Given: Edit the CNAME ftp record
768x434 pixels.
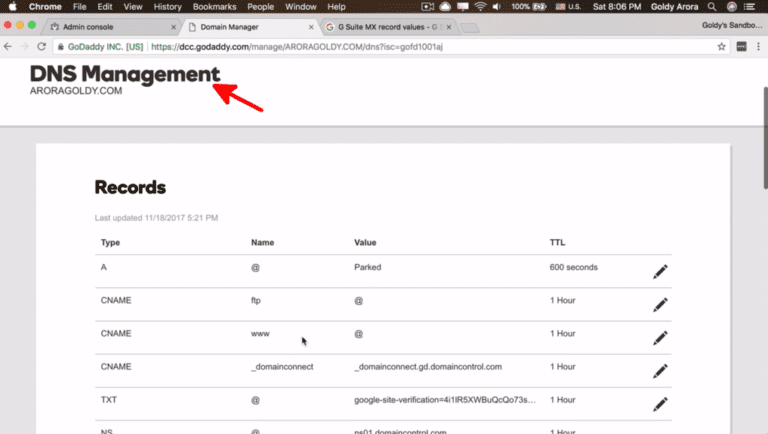Looking at the screenshot, I should coord(660,305).
